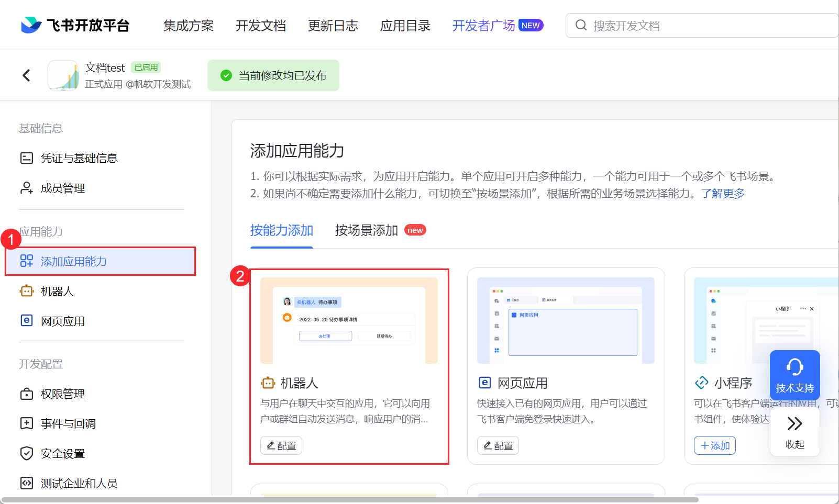This screenshot has width=839, height=504.
Task: Click the 技术支持 floating button
Action: [x=795, y=375]
